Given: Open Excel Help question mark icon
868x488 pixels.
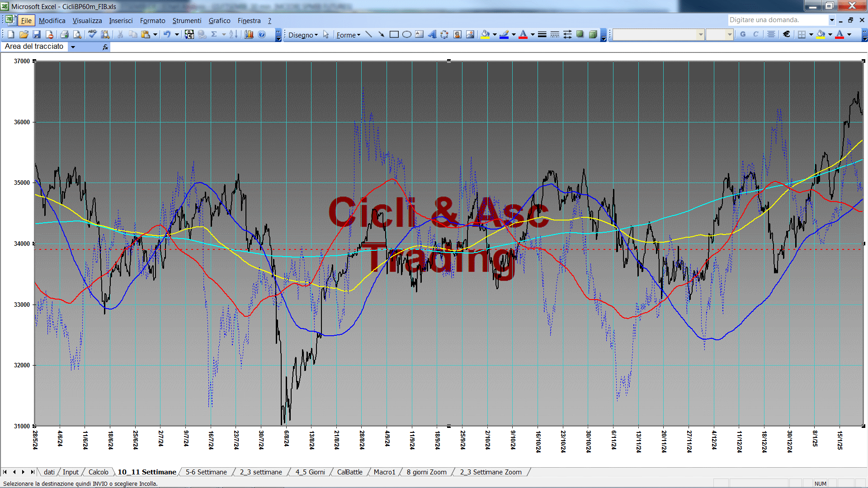Looking at the screenshot, I should [x=262, y=35].
